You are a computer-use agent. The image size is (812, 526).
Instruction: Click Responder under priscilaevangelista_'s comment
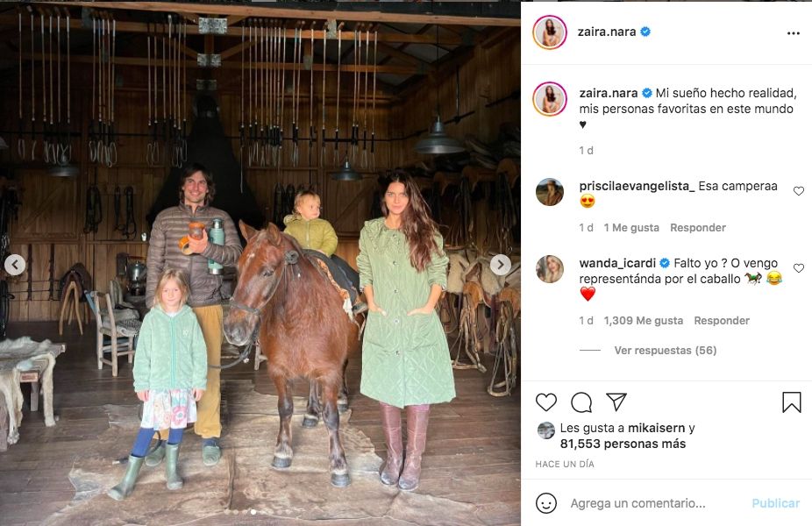pyautogui.click(x=698, y=228)
